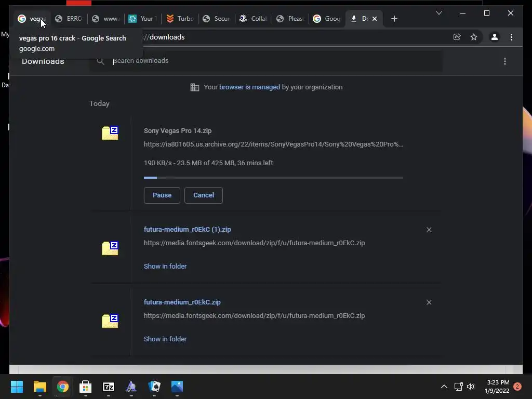Pause the Sony Vegas Pro 14 download
The width and height of the screenshot is (532, 399).
(x=162, y=195)
